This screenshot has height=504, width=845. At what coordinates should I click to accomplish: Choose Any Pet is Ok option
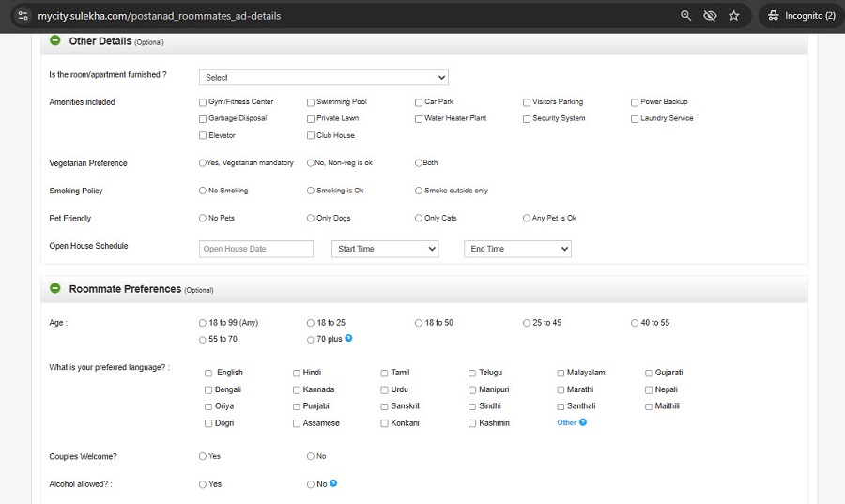click(x=527, y=218)
